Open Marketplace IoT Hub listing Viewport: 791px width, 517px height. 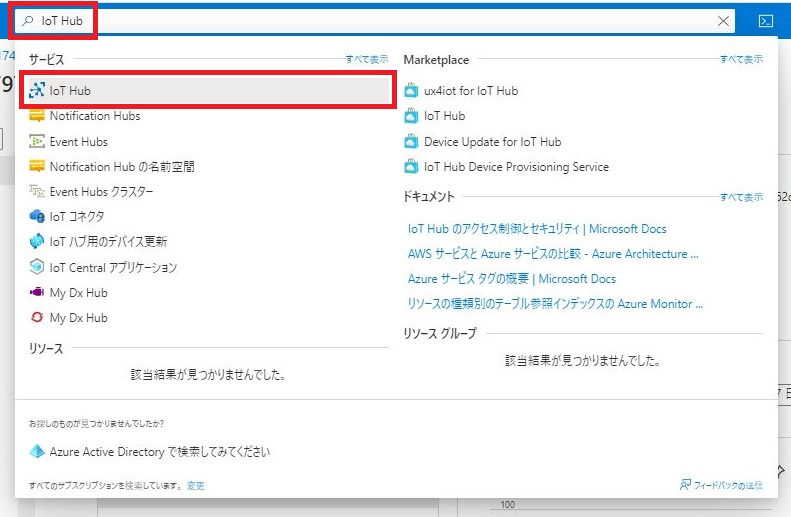point(444,116)
